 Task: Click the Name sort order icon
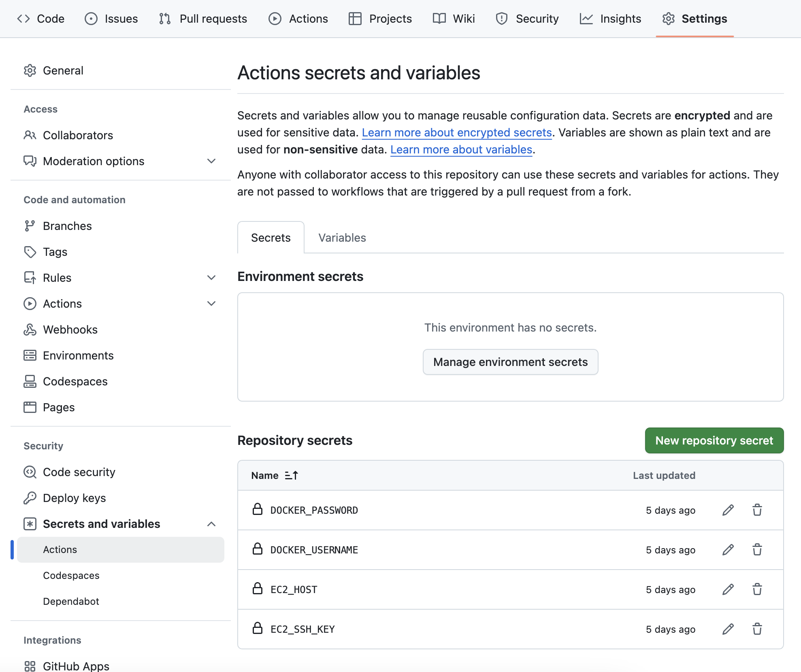pos(291,475)
